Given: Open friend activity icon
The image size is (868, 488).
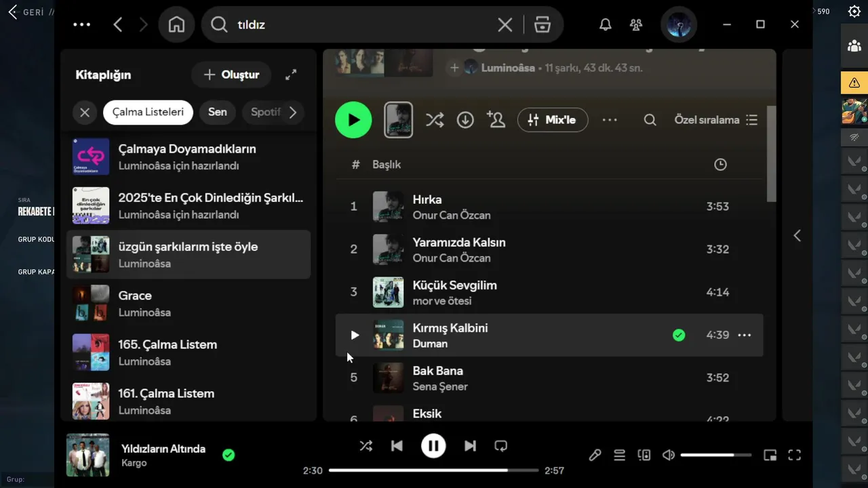Looking at the screenshot, I should 636,24.
